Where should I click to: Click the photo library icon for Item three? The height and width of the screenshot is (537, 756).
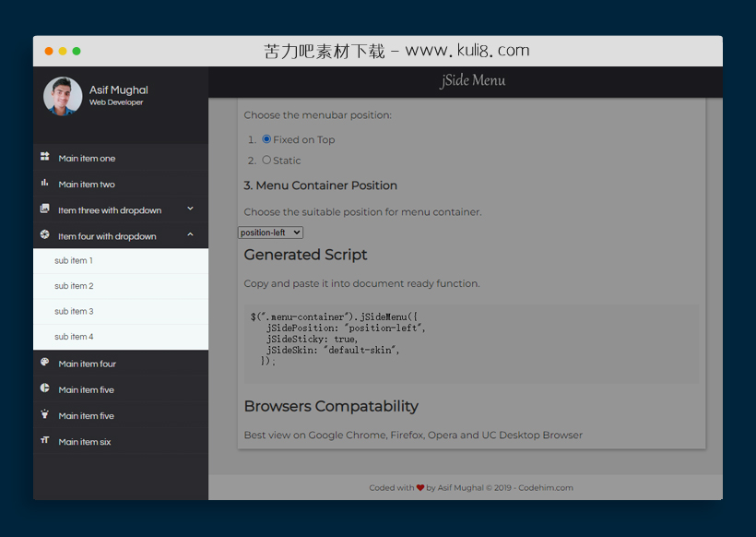pyautogui.click(x=45, y=209)
